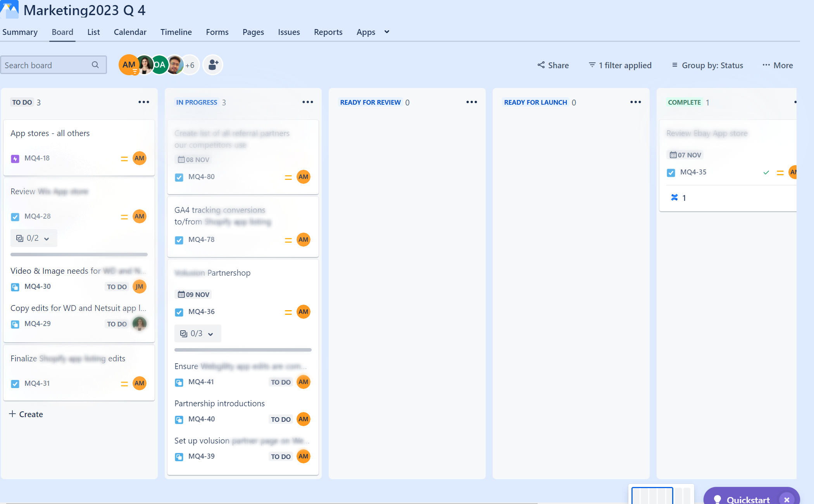Click the medium priority icon on MQ4-80

(x=288, y=177)
